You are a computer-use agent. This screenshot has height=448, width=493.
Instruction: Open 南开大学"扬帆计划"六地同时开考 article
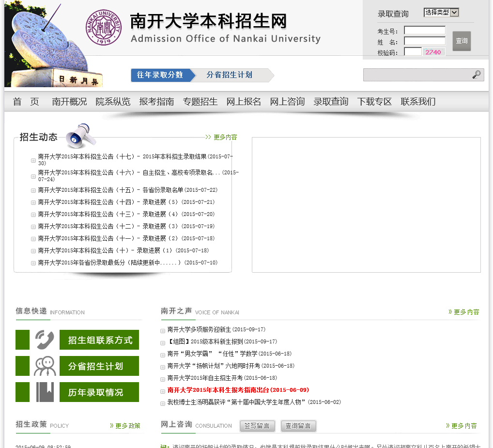(231, 366)
